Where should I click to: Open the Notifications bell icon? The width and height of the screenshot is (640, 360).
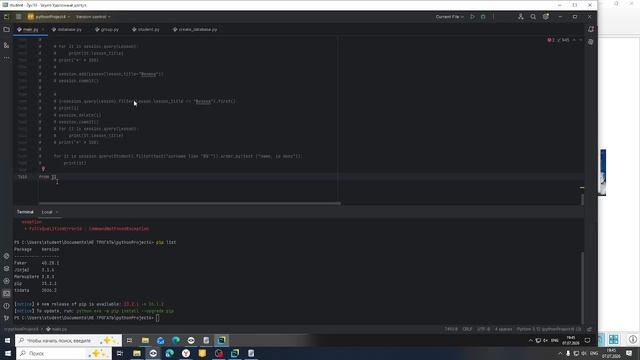click(591, 29)
